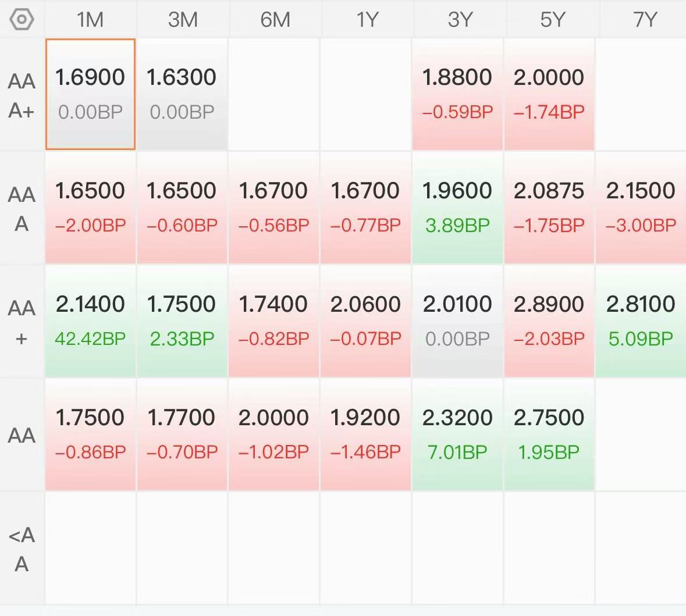Select the 3M column header

182,19
